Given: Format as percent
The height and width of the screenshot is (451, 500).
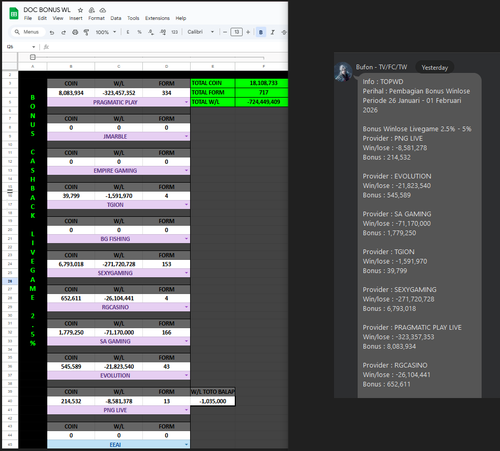Looking at the screenshot, I should pos(139,32).
